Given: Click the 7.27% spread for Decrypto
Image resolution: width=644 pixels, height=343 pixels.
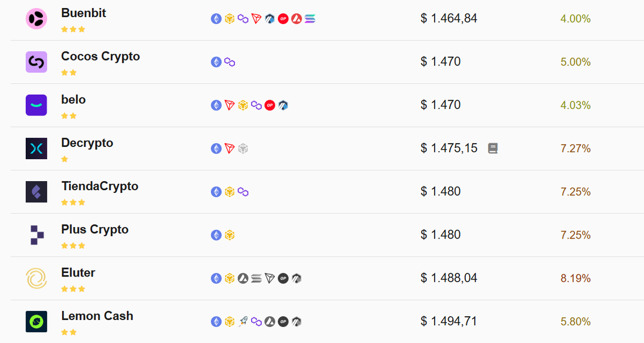Looking at the screenshot, I should (575, 148).
